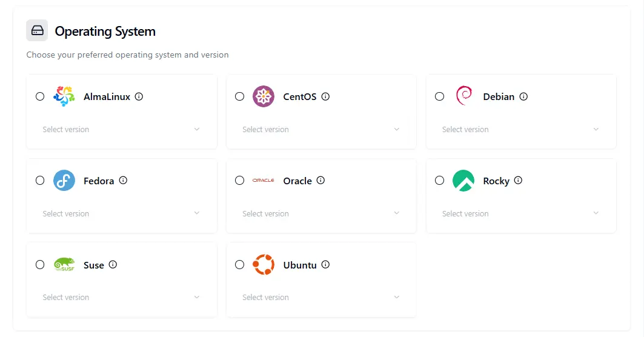644x337 pixels.
Task: Show Oracle info tooltip icon
Action: (x=320, y=181)
